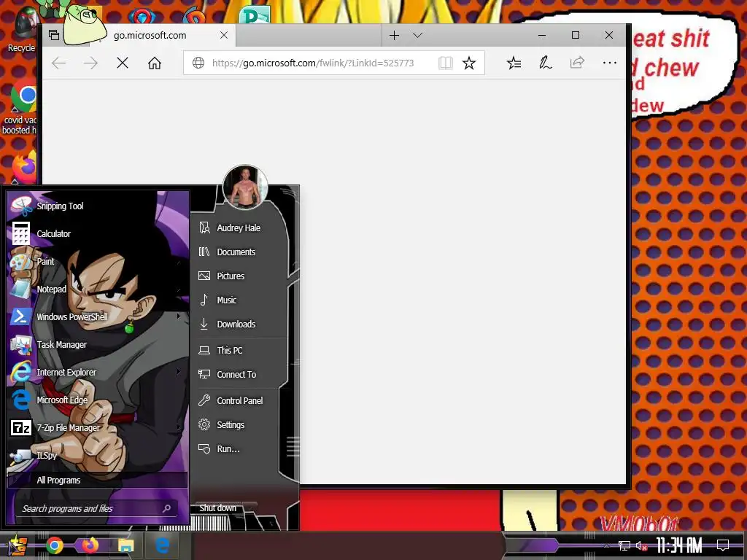Viewport: 747px width, 560px height.
Task: Show tab previews chevron
Action: (x=418, y=35)
